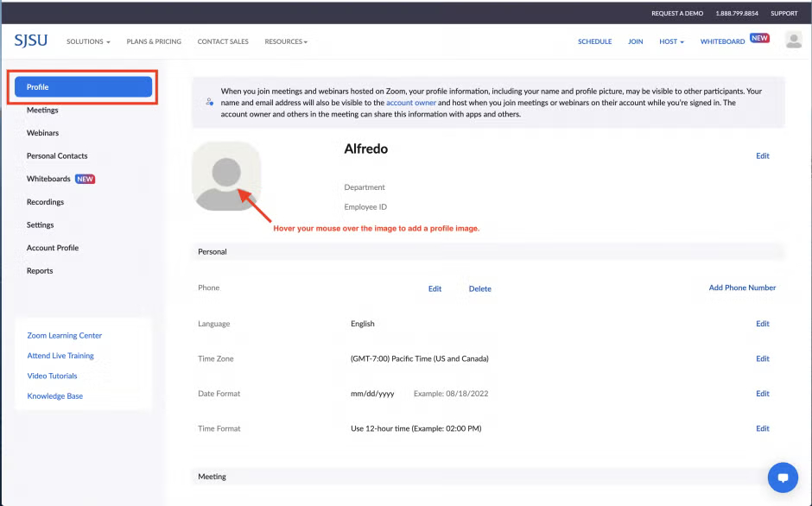The height and width of the screenshot is (506, 812).
Task: Select Meetings in the sidebar
Action: (42, 111)
